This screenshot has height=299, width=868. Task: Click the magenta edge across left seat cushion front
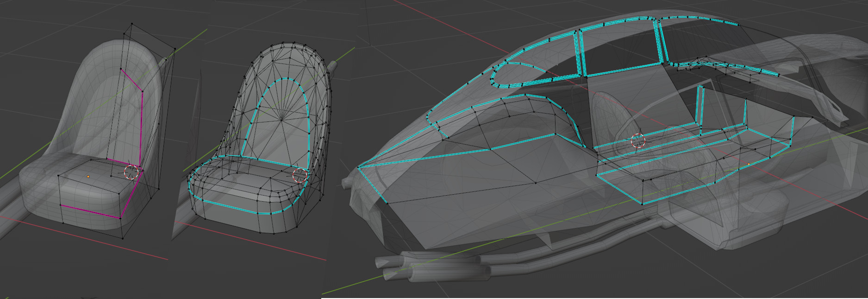(90, 211)
